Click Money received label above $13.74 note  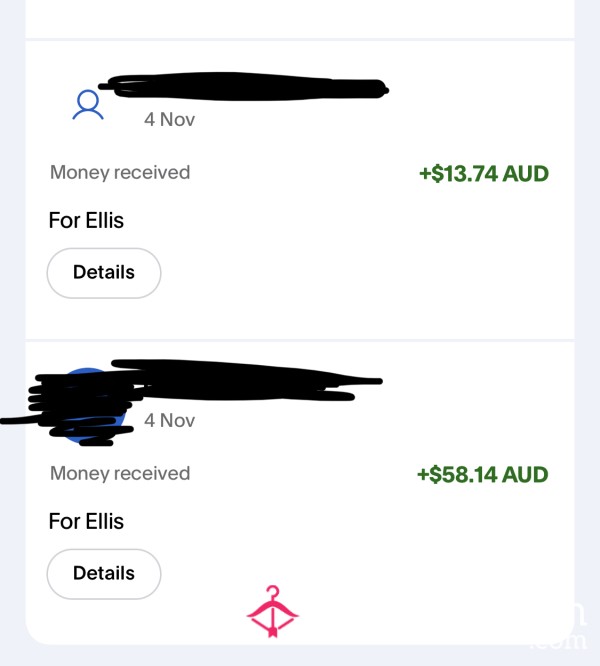120,173
